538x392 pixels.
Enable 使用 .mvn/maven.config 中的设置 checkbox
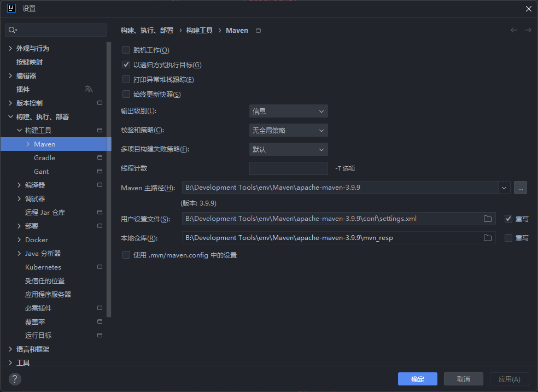[126, 255]
